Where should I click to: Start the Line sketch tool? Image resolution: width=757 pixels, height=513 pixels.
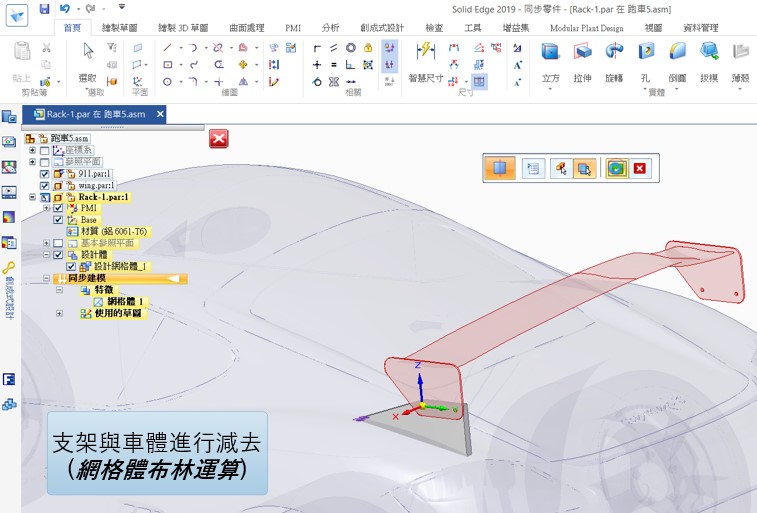[x=167, y=47]
